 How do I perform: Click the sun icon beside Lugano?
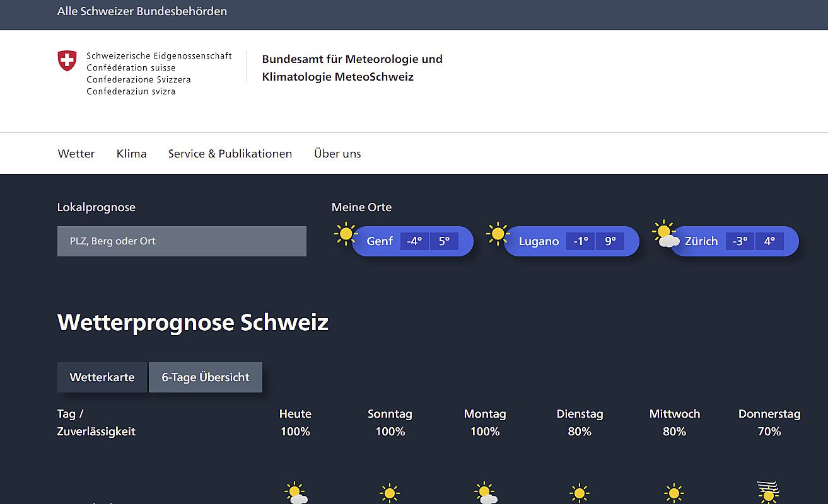pyautogui.click(x=498, y=234)
